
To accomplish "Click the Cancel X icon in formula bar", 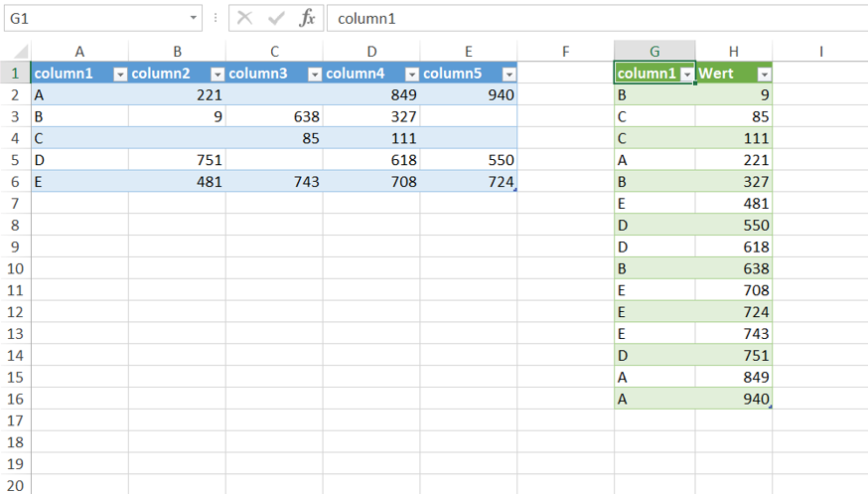I will coord(244,18).
